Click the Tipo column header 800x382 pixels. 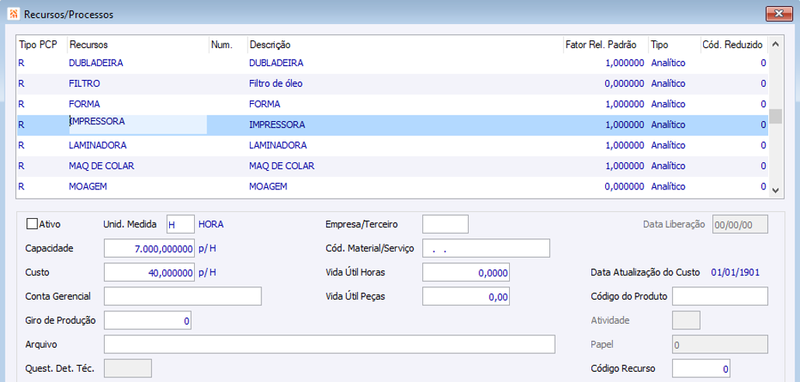click(674, 45)
